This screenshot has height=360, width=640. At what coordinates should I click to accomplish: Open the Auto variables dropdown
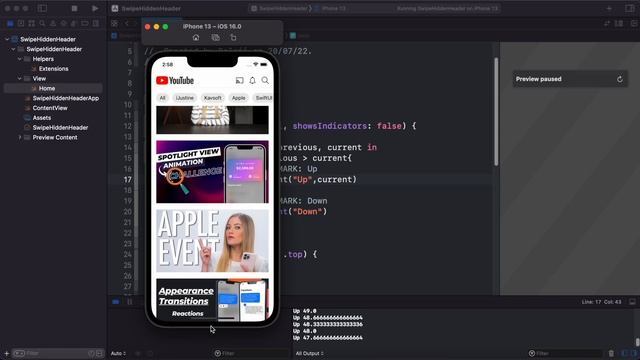(x=118, y=353)
